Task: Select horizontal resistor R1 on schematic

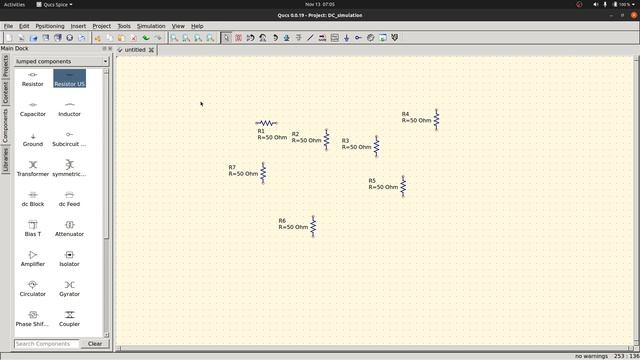Action: pos(266,123)
